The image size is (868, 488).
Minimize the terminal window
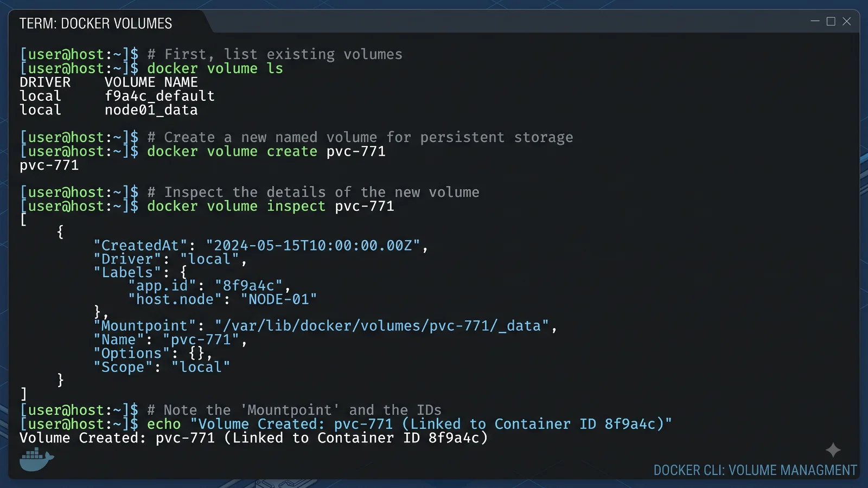coord(815,21)
